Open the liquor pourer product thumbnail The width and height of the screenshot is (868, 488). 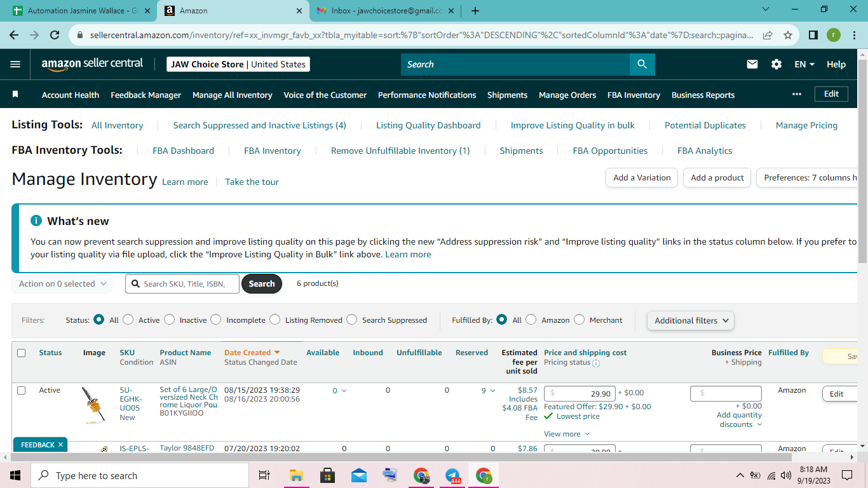coord(94,405)
